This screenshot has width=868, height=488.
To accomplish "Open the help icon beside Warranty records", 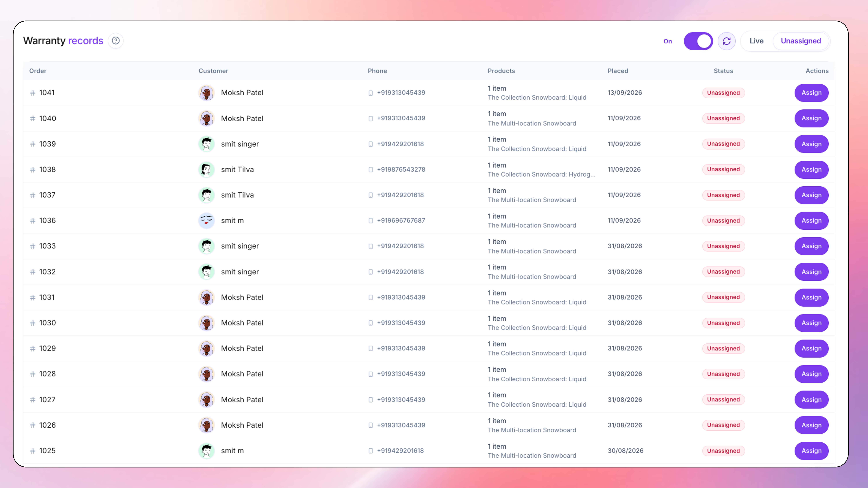I will (116, 41).
